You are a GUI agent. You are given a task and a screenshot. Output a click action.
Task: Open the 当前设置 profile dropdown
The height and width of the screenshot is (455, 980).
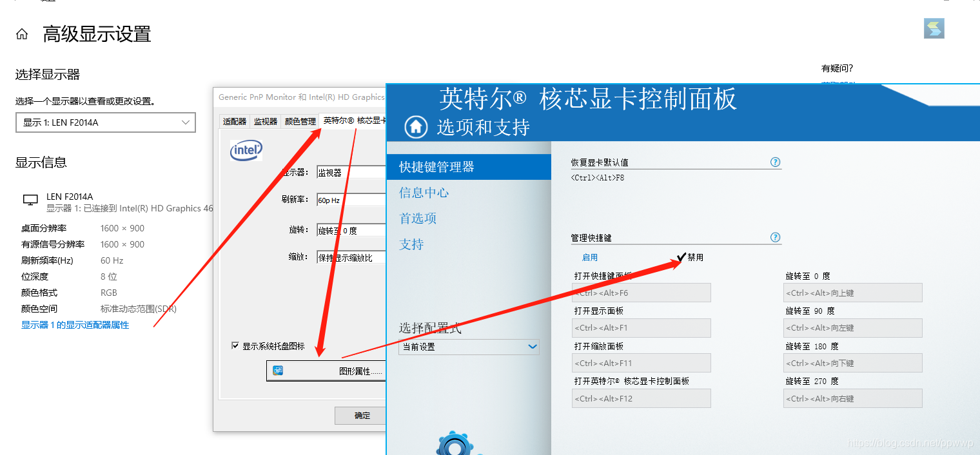[469, 347]
